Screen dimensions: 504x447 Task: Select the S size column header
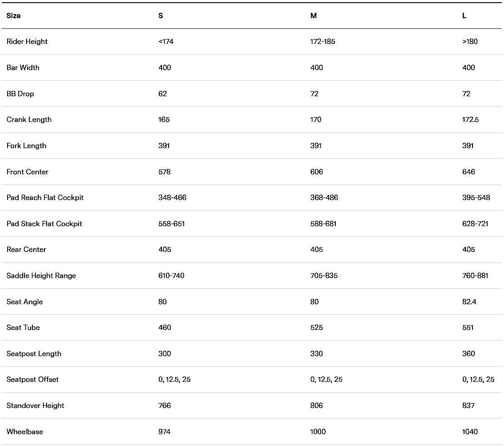click(x=161, y=16)
